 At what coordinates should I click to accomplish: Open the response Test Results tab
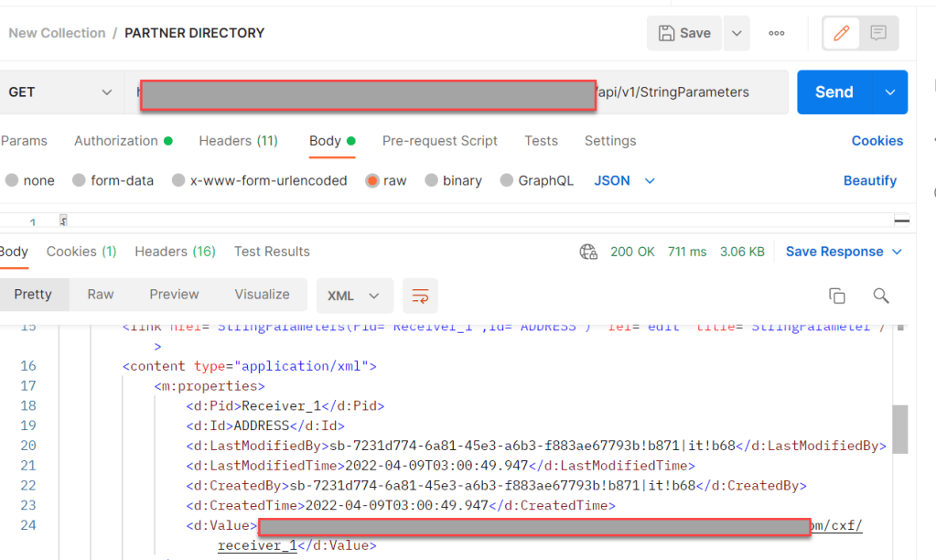[x=272, y=252]
